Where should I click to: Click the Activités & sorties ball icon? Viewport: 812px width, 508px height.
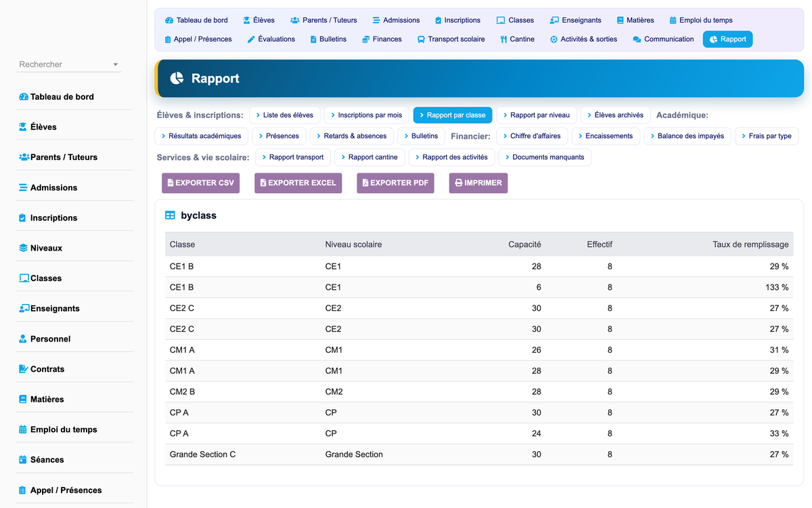coord(554,39)
